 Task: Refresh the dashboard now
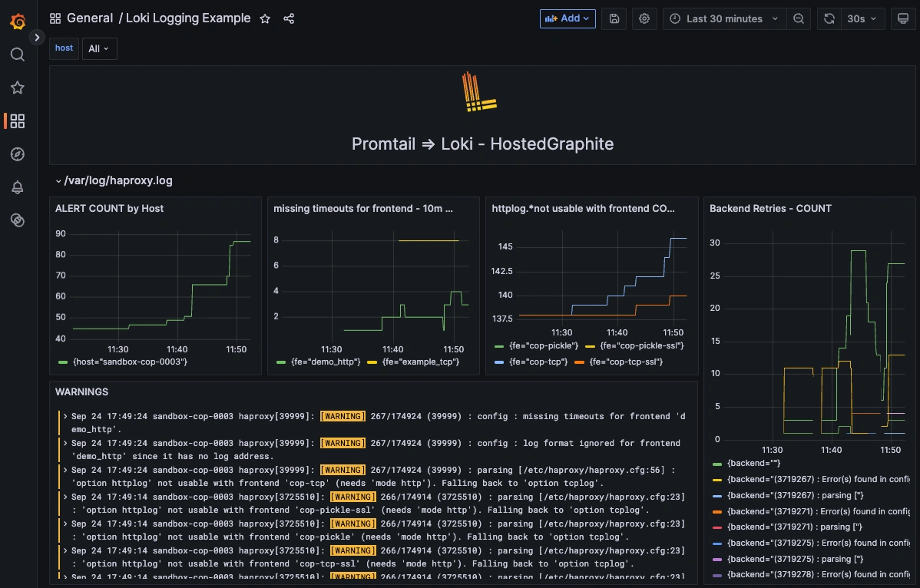click(829, 18)
